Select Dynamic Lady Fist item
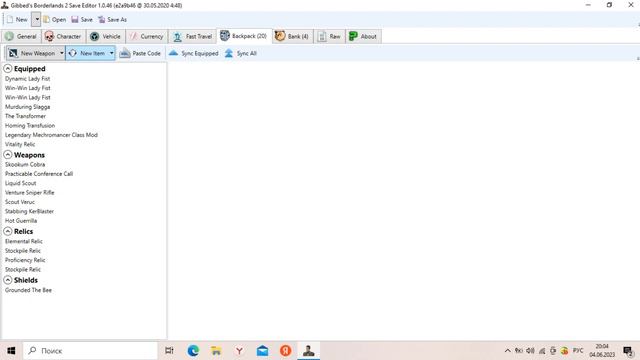The width and height of the screenshot is (640, 360). pos(27,79)
